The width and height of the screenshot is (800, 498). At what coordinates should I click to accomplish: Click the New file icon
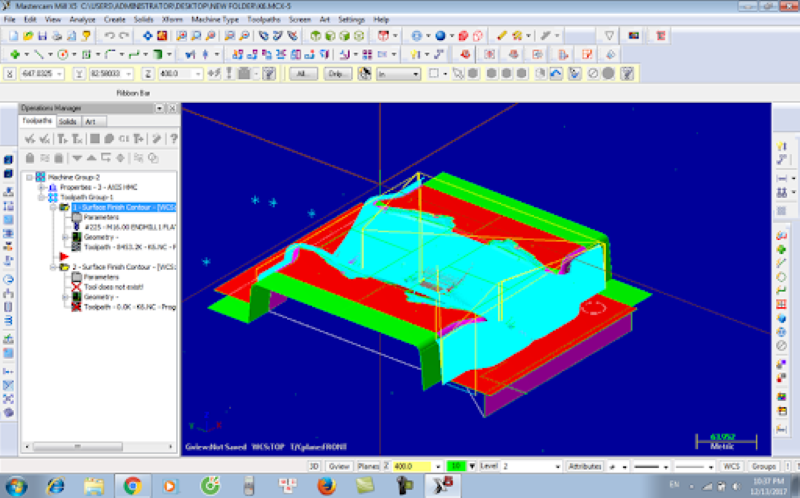(x=12, y=35)
